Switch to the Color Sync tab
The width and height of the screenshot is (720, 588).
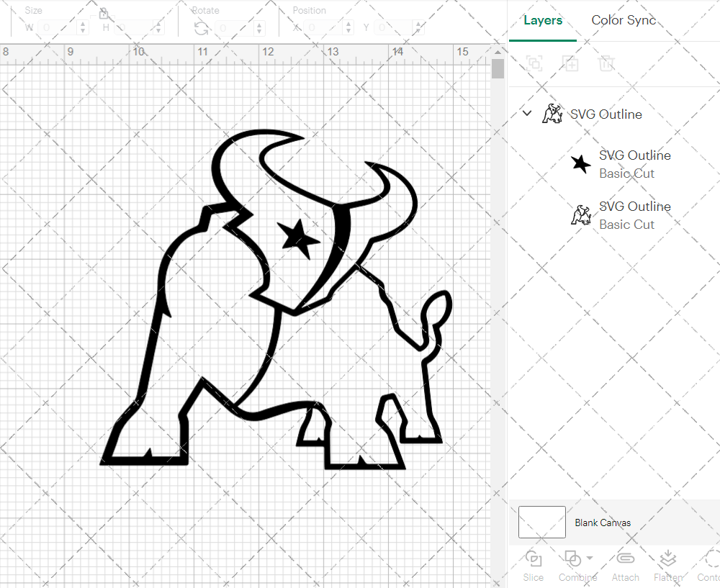pos(624,20)
